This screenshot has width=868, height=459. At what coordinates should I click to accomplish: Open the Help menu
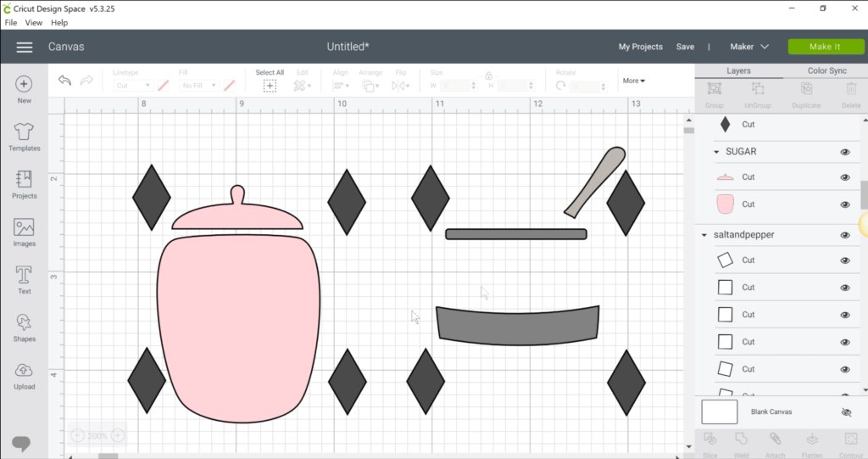(x=59, y=23)
